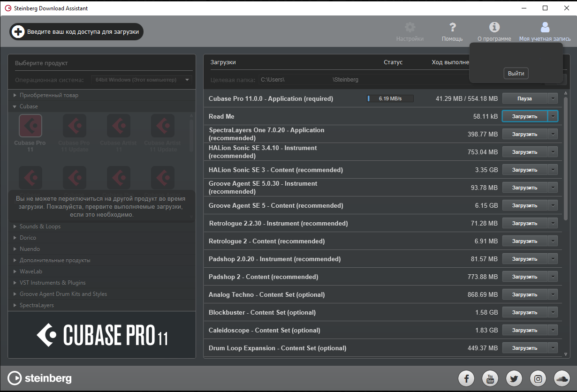Open dropdown arrow for Drum Loop Expansion row
Screen dimensions: 577x392
[553, 348]
